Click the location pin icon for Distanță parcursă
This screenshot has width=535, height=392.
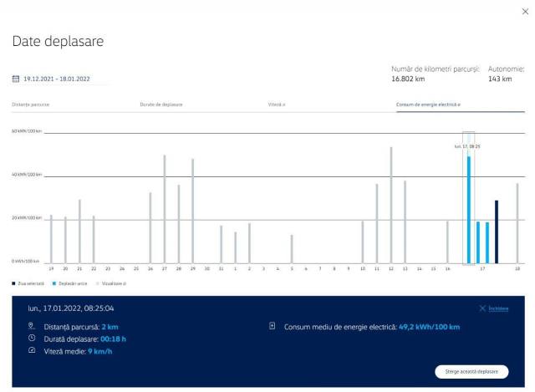pyautogui.click(x=32, y=326)
